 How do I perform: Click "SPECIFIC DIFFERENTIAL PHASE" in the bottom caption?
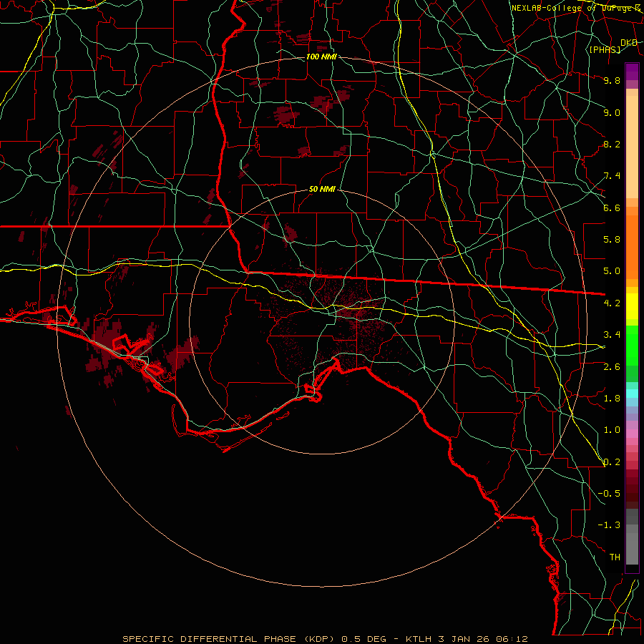click(210, 639)
